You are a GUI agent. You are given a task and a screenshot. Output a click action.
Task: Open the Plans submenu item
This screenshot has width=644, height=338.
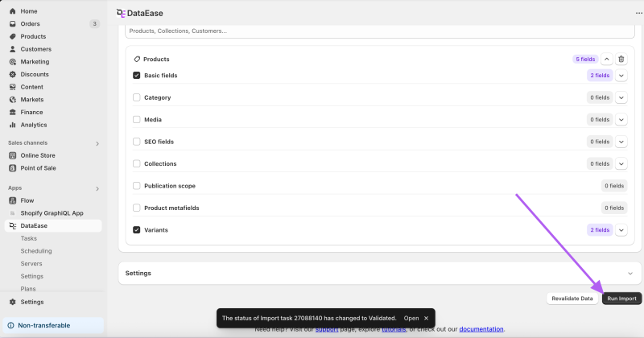click(28, 289)
